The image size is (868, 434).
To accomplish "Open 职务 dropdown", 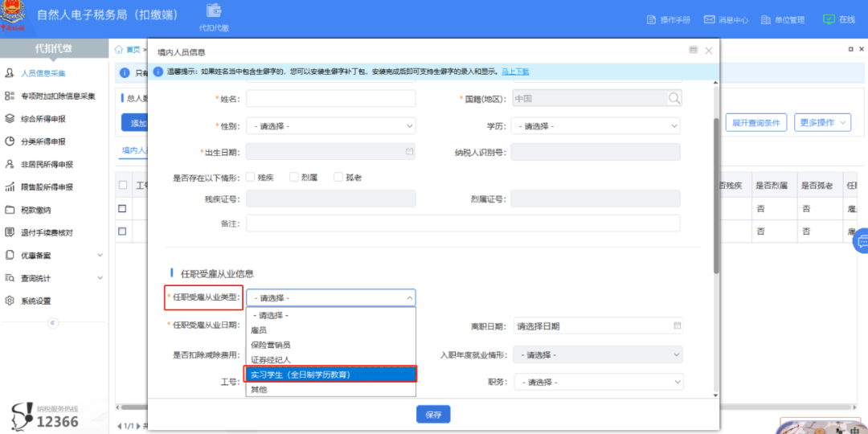I will (x=598, y=382).
